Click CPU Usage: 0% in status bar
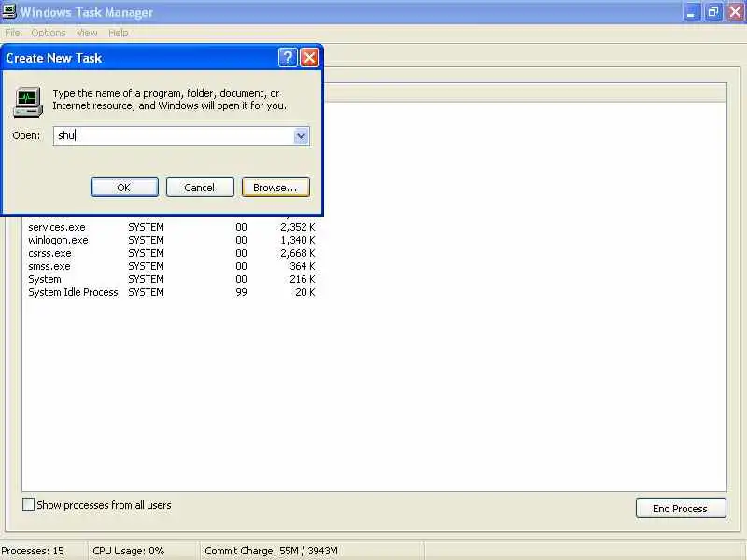The image size is (747, 560). click(129, 551)
